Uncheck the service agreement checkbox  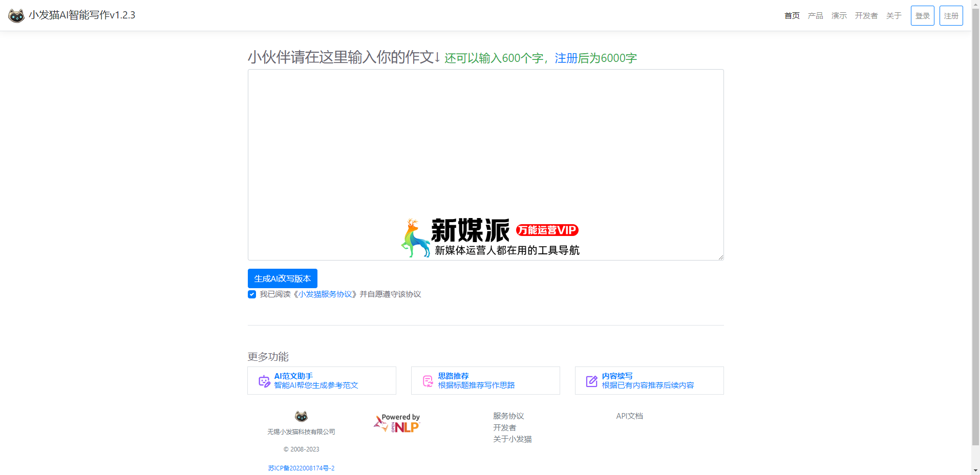[x=252, y=294]
